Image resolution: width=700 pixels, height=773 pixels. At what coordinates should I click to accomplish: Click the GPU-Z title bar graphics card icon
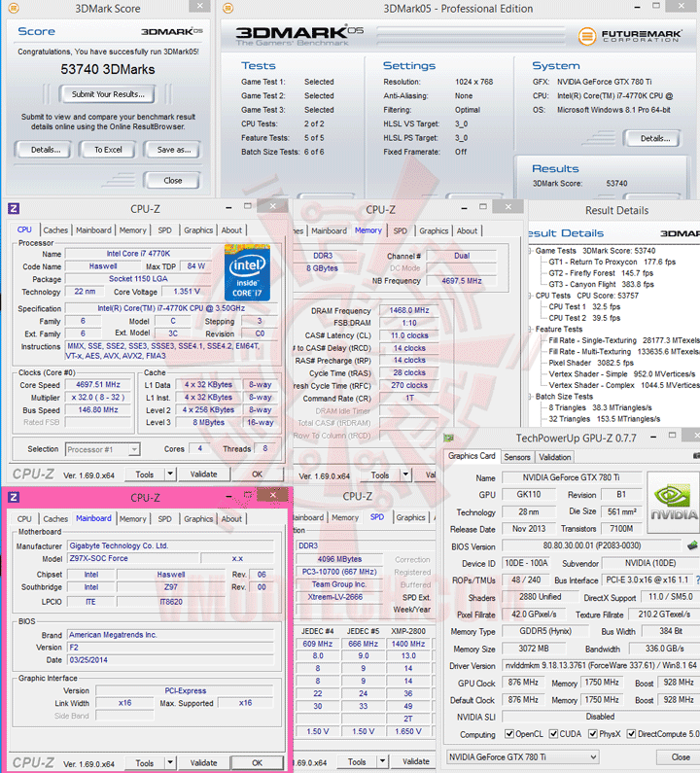point(448,438)
